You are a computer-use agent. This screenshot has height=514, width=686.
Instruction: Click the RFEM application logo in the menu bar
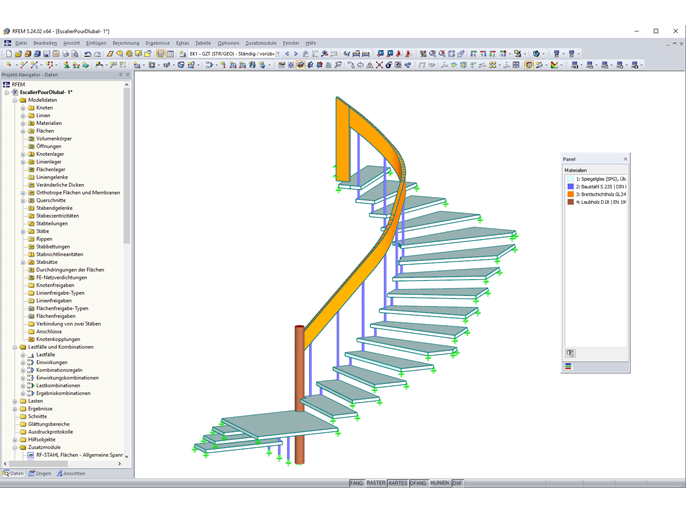click(x=7, y=43)
